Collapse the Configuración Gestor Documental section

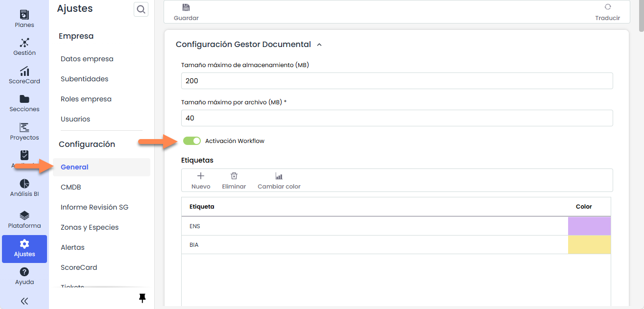pyautogui.click(x=319, y=45)
